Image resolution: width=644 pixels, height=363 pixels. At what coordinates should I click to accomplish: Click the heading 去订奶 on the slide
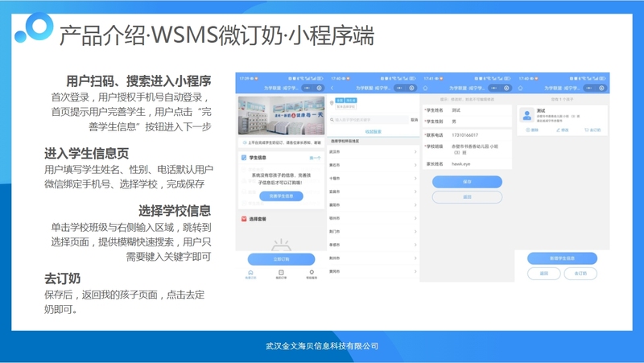pos(63,278)
